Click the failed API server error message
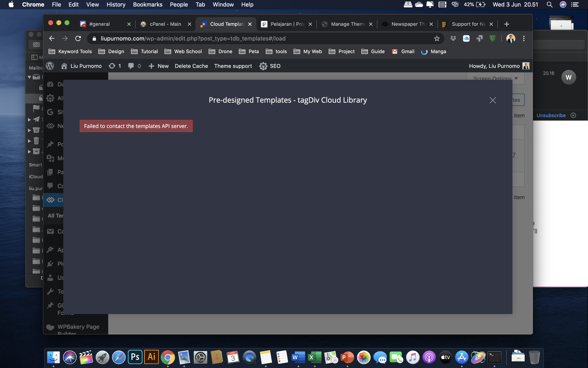 click(136, 126)
